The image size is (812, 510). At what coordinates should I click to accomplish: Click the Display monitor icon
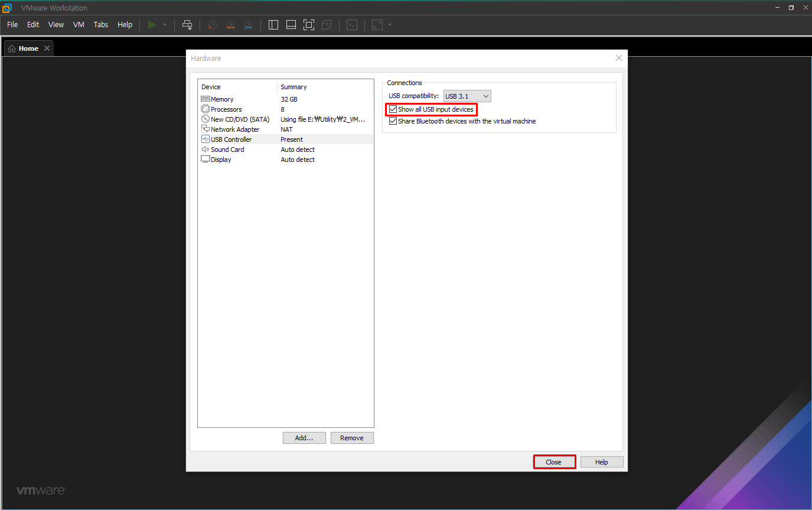tap(206, 160)
